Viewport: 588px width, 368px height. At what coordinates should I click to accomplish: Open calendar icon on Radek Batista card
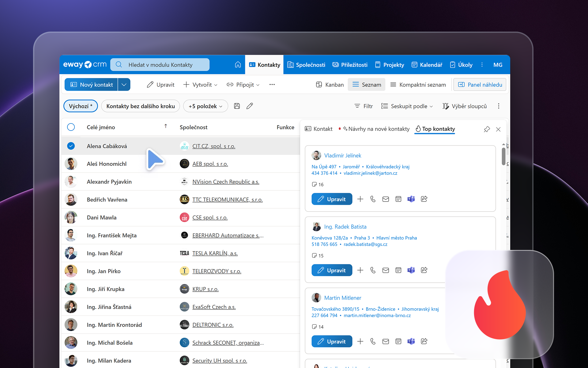click(398, 270)
